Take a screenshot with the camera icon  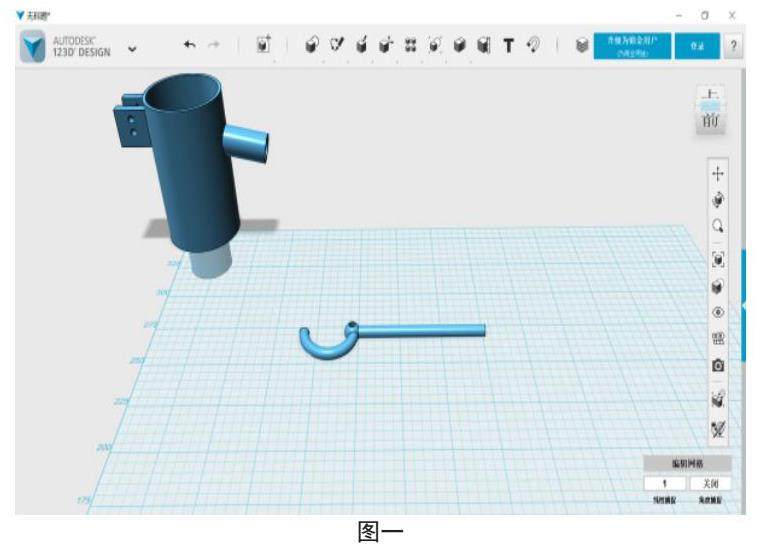point(717,366)
